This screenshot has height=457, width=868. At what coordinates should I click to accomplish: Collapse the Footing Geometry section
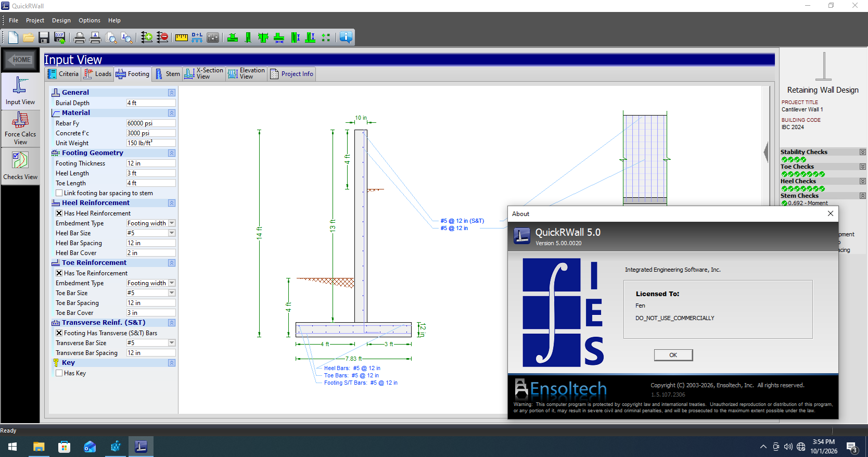click(x=172, y=153)
